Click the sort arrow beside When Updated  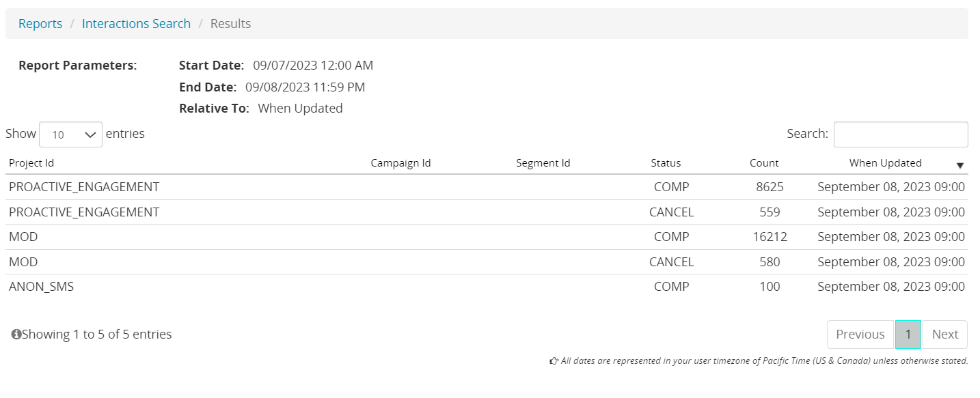959,165
